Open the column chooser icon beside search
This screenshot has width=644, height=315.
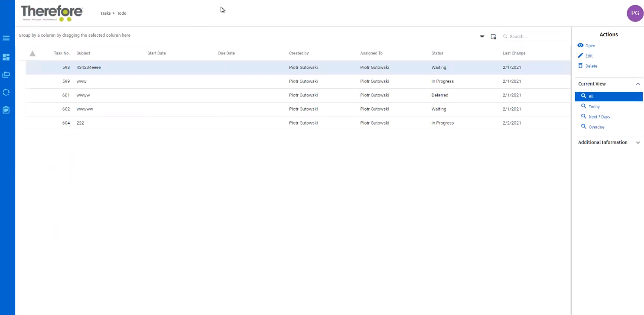pyautogui.click(x=493, y=37)
